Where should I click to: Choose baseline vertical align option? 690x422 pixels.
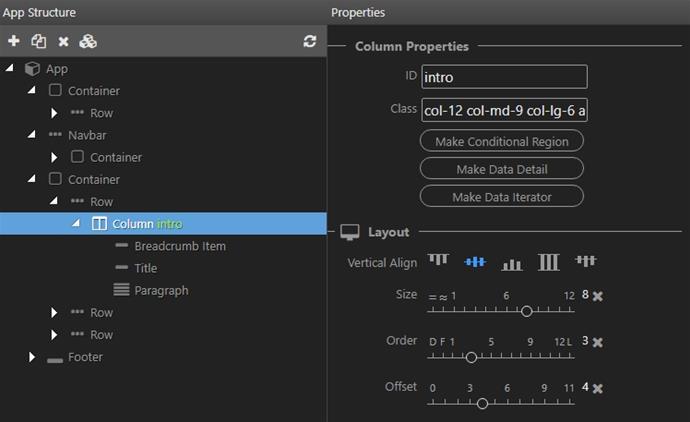pyautogui.click(x=586, y=261)
